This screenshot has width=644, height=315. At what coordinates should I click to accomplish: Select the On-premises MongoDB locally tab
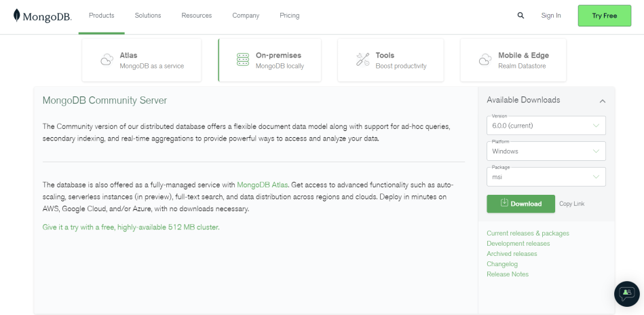pyautogui.click(x=269, y=60)
